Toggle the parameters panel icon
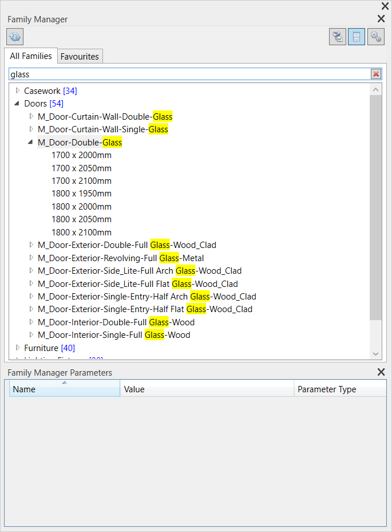Screen dimensions: 392x532 357,37
